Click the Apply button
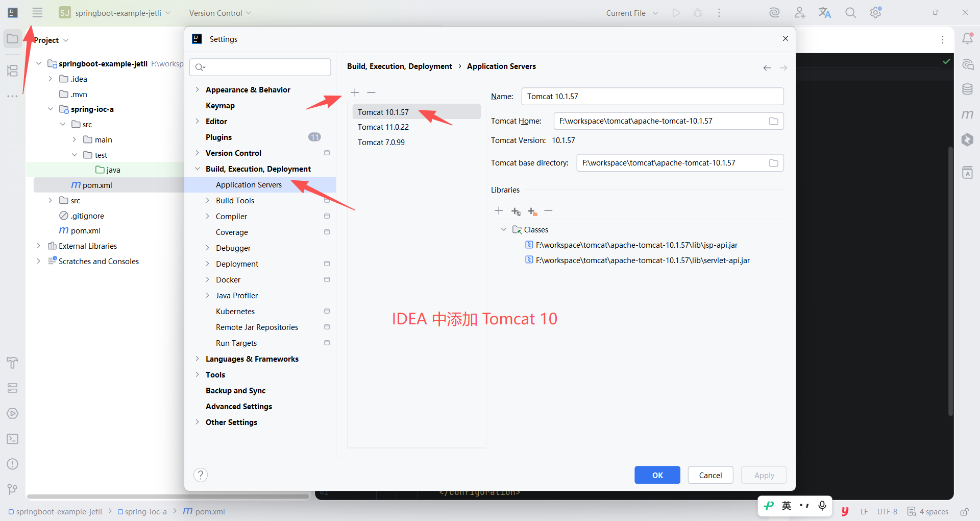 tap(764, 475)
